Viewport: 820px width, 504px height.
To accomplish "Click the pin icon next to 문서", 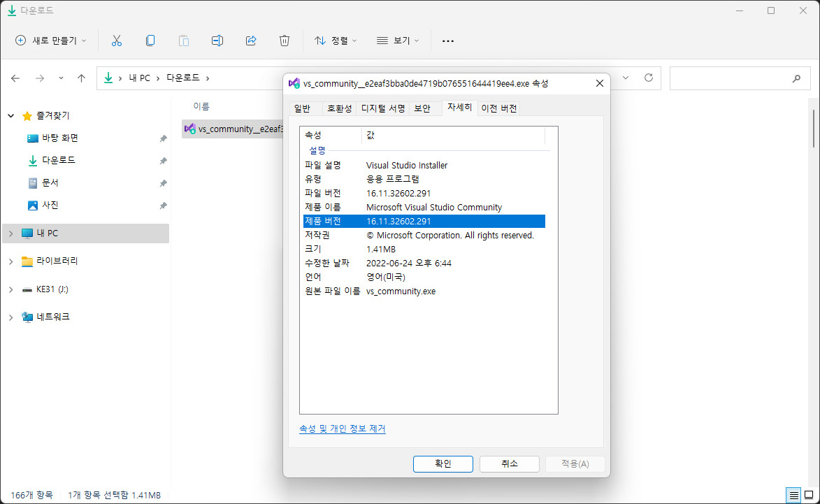I will (x=163, y=184).
